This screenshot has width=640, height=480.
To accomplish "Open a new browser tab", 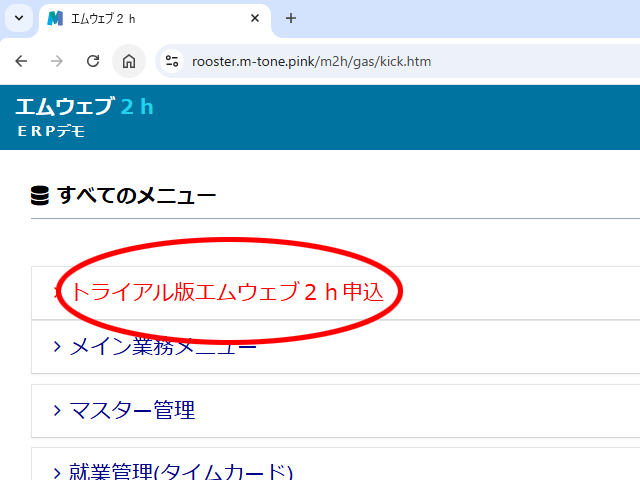I will 291,18.
